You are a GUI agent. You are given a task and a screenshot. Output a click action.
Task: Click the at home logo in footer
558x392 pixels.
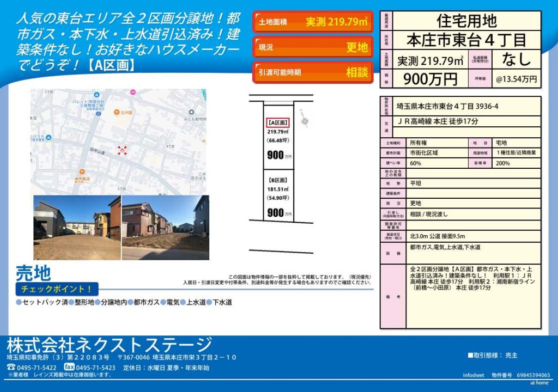pos(539,383)
